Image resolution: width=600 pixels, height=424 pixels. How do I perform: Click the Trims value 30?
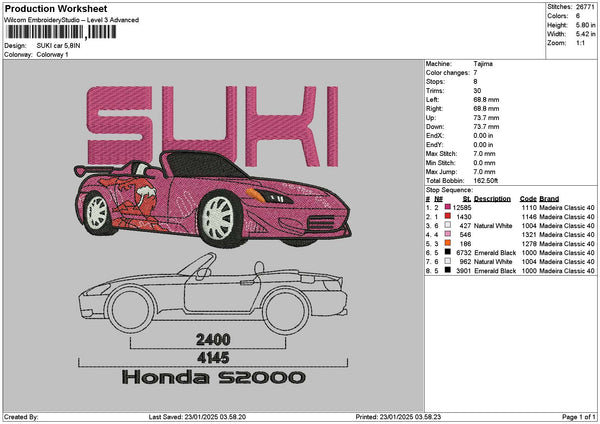click(477, 91)
